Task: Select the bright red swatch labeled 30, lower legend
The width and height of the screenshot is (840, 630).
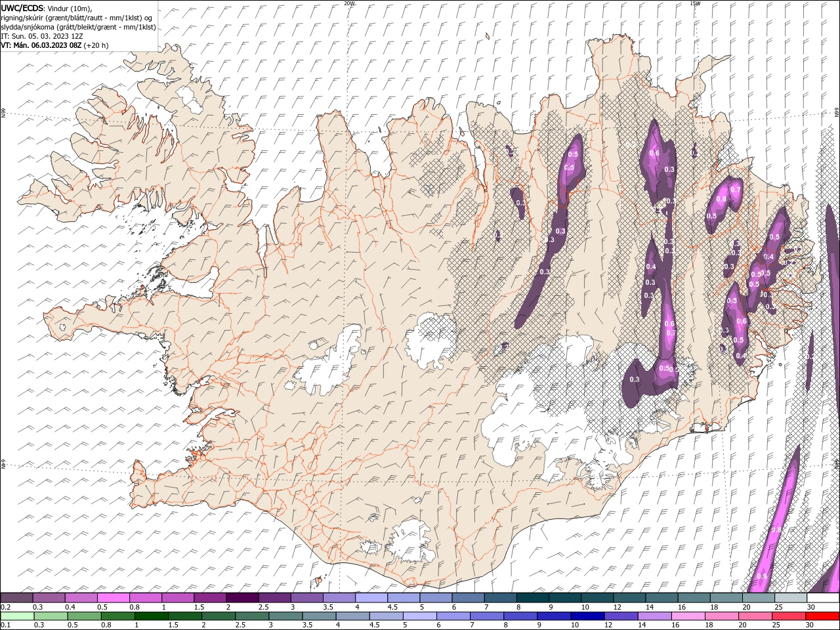Action: 822,616
